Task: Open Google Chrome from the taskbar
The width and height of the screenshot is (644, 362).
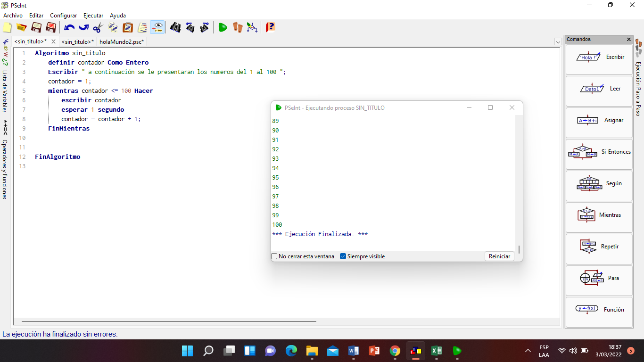Action: 395,351
